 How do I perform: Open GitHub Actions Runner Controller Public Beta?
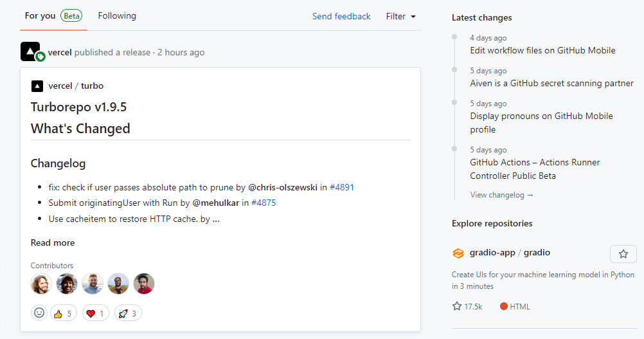pyautogui.click(x=535, y=169)
